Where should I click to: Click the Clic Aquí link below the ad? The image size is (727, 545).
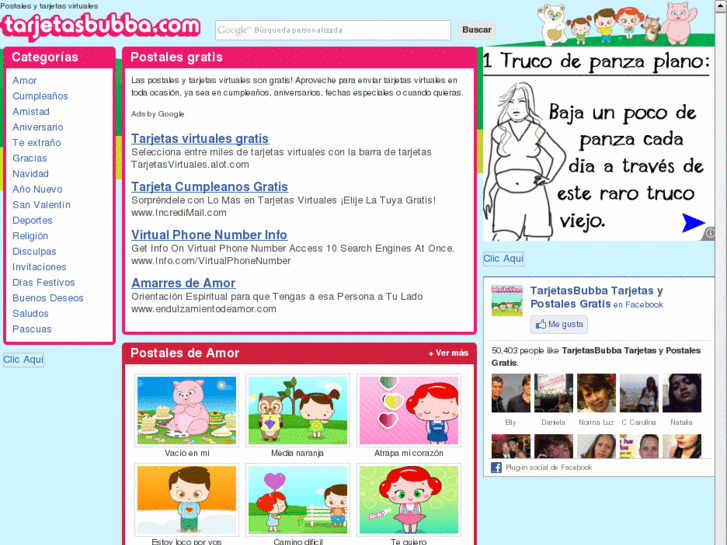click(x=504, y=259)
